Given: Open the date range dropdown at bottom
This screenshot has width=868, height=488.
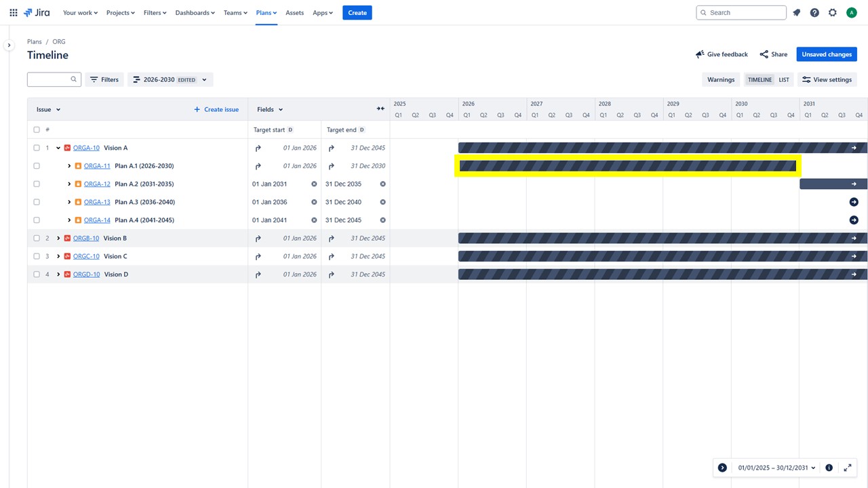Looking at the screenshot, I should (x=776, y=468).
